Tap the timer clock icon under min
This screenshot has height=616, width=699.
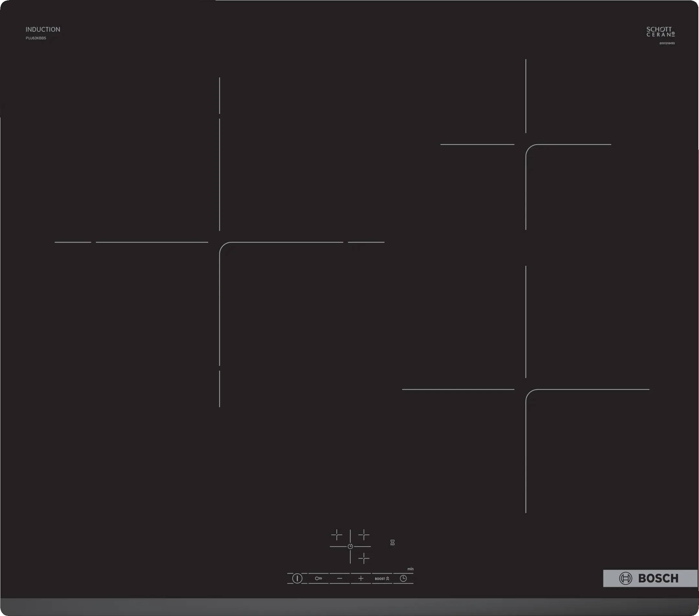[403, 578]
